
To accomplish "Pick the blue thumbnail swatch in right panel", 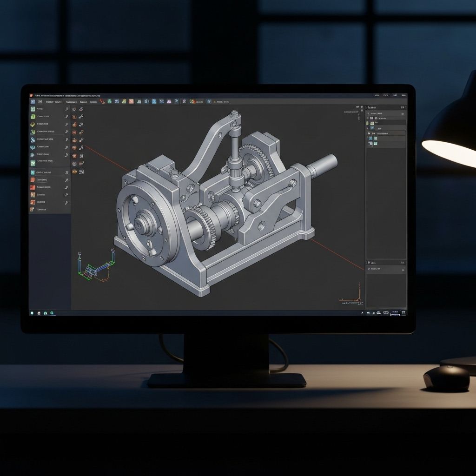I will coord(370,139).
